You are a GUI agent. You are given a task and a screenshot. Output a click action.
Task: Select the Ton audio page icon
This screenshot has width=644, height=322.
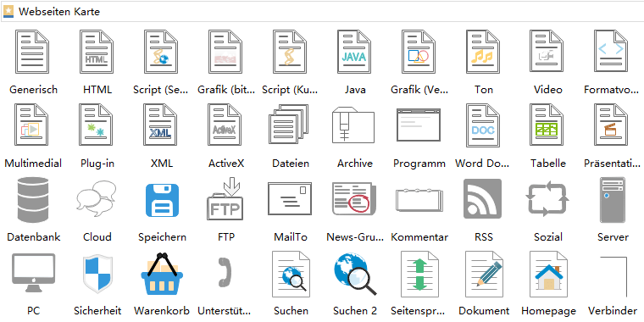point(483,52)
